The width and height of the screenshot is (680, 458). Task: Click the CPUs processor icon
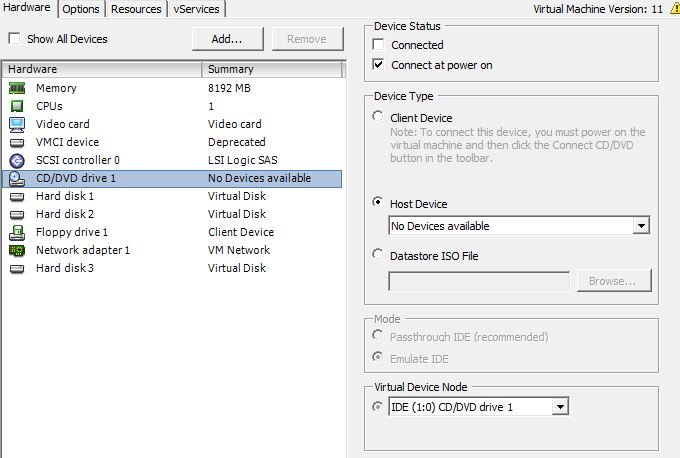(x=17, y=106)
